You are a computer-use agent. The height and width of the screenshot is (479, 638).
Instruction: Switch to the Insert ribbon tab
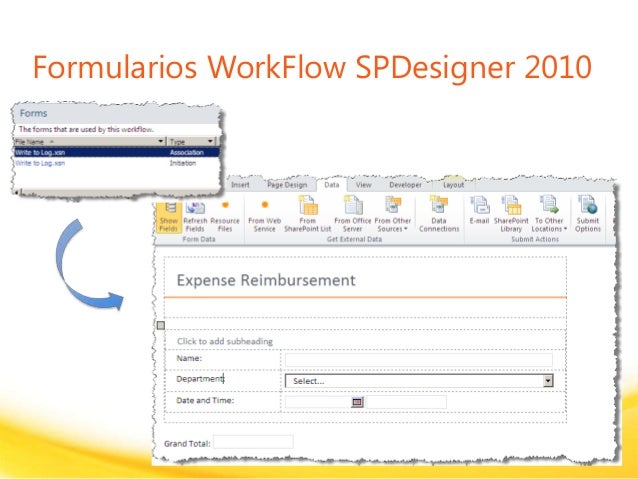click(240, 185)
